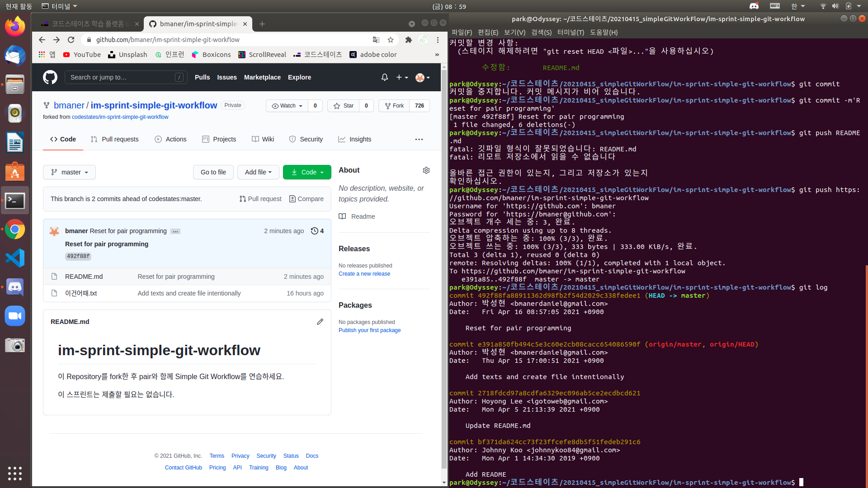Image resolution: width=868 pixels, height=488 pixels.
Task: Open the Create a new release link
Action: click(x=364, y=274)
